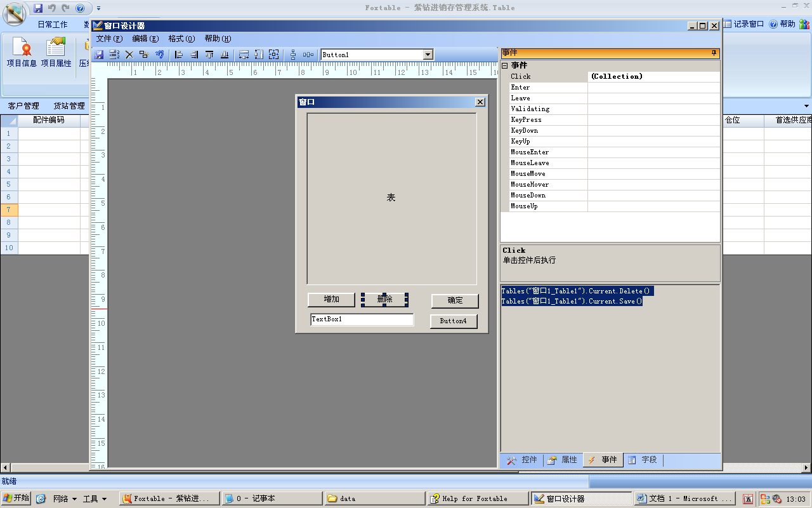This screenshot has height=508, width=812.
Task: Open 帮助(H) menu in designer
Action: (218, 39)
